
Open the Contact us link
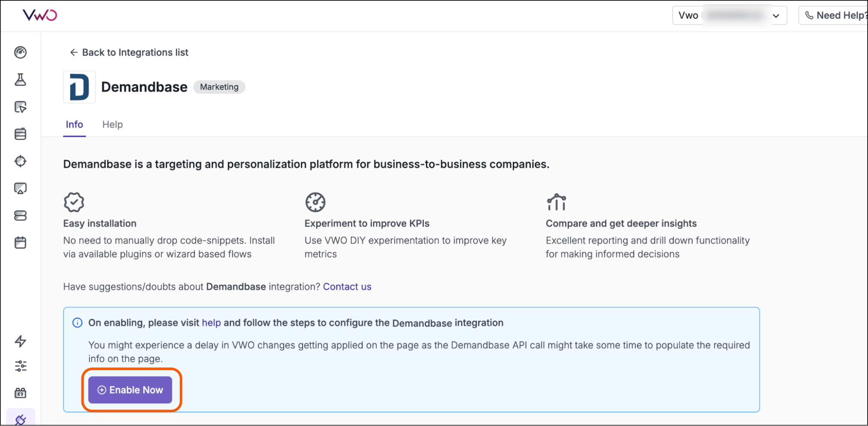[347, 287]
